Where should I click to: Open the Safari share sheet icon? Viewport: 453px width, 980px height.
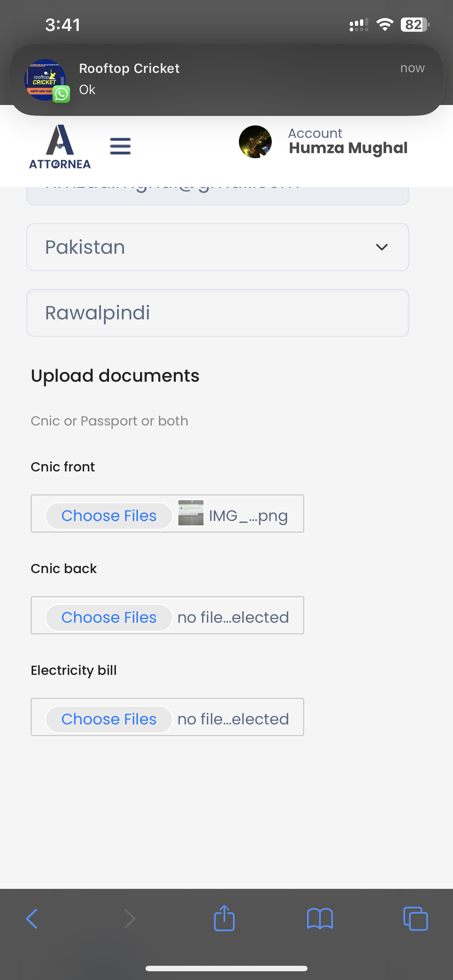pos(224,918)
